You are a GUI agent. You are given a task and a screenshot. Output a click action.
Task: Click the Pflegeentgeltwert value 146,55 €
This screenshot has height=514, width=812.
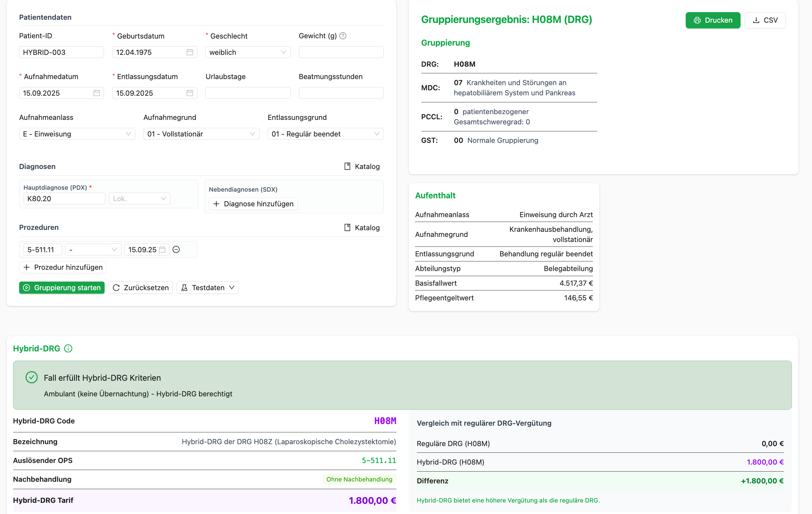[578, 298]
